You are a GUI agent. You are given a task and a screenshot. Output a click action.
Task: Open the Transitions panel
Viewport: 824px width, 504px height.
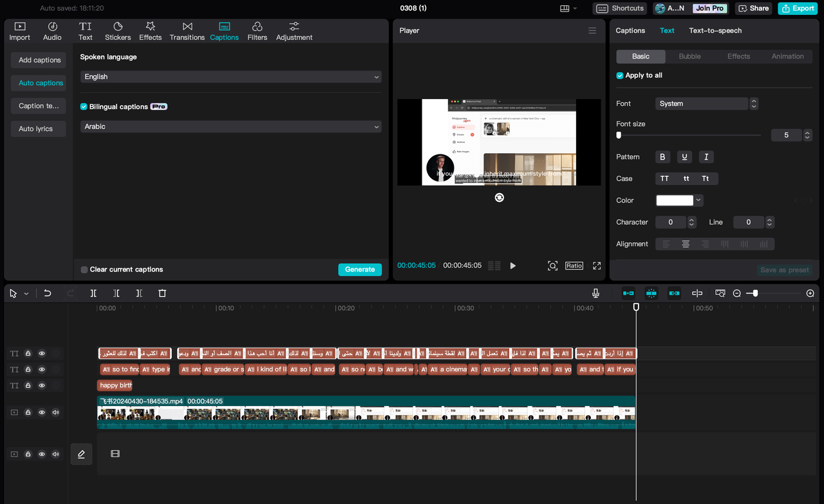(x=187, y=30)
